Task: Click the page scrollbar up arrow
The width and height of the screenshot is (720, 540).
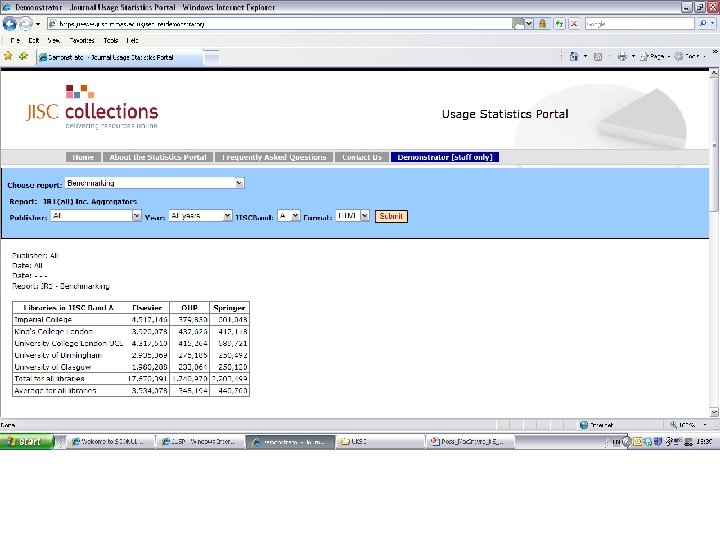Action: click(714, 73)
